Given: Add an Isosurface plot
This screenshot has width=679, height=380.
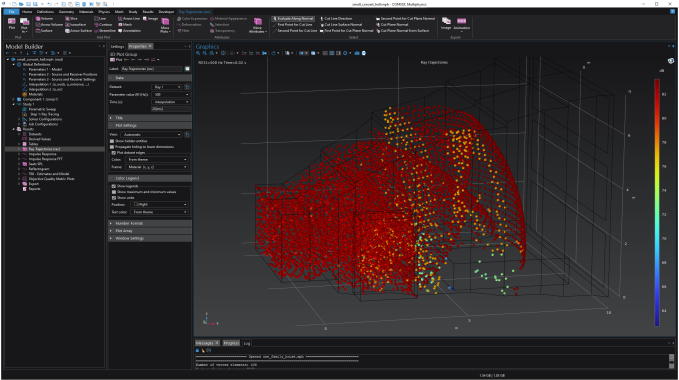Looking at the screenshot, I should pyautogui.click(x=76, y=25).
